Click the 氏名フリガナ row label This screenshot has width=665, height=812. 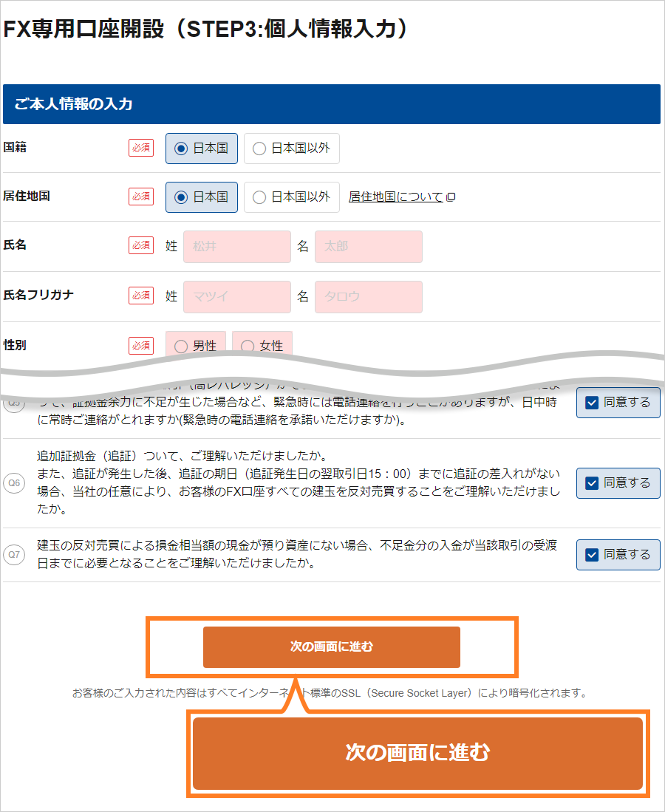point(39,296)
